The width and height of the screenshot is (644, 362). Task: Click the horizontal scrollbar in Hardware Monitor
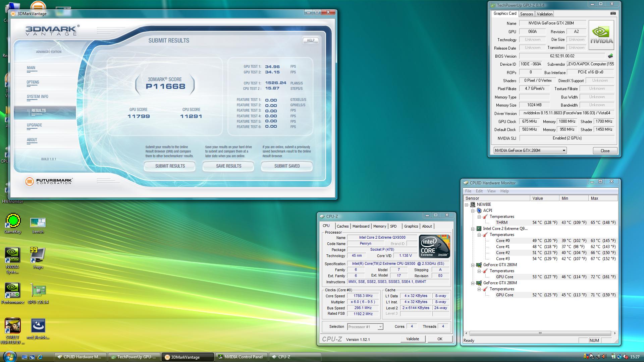coord(540,333)
